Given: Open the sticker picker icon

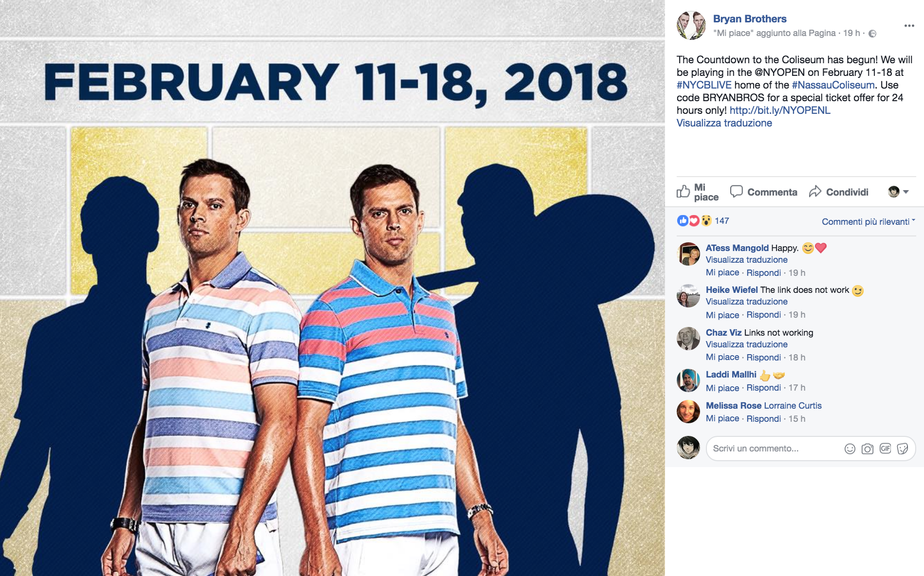Looking at the screenshot, I should (903, 449).
